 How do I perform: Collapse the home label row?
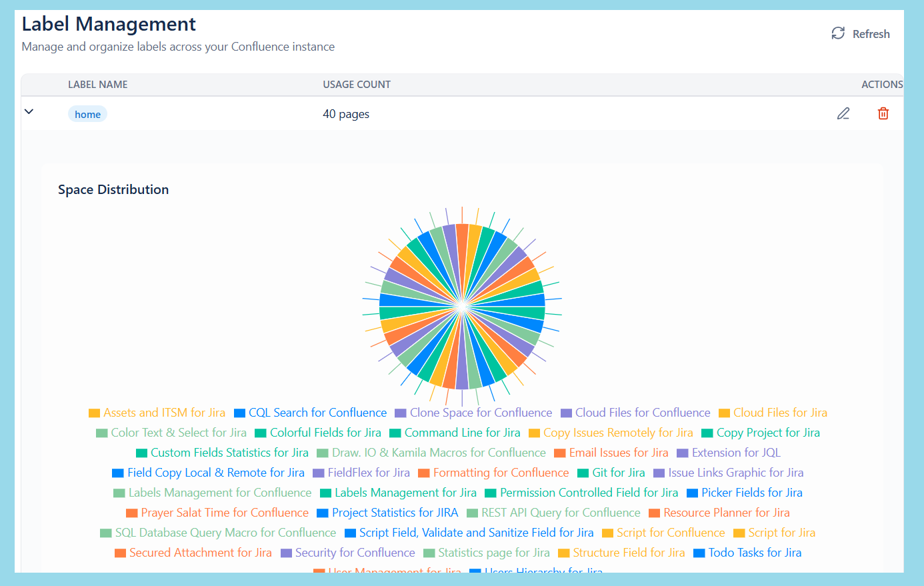[x=29, y=111]
